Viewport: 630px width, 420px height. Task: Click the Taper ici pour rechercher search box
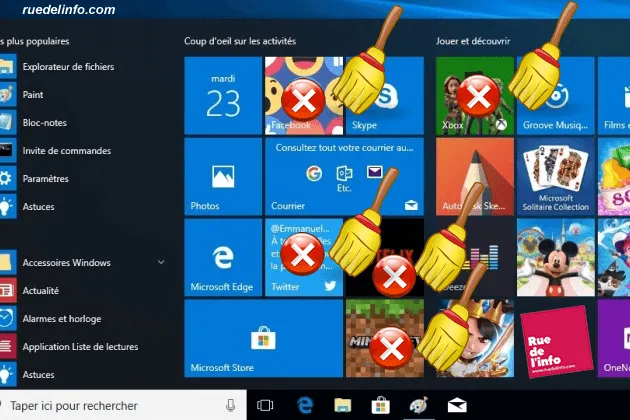[x=123, y=406]
